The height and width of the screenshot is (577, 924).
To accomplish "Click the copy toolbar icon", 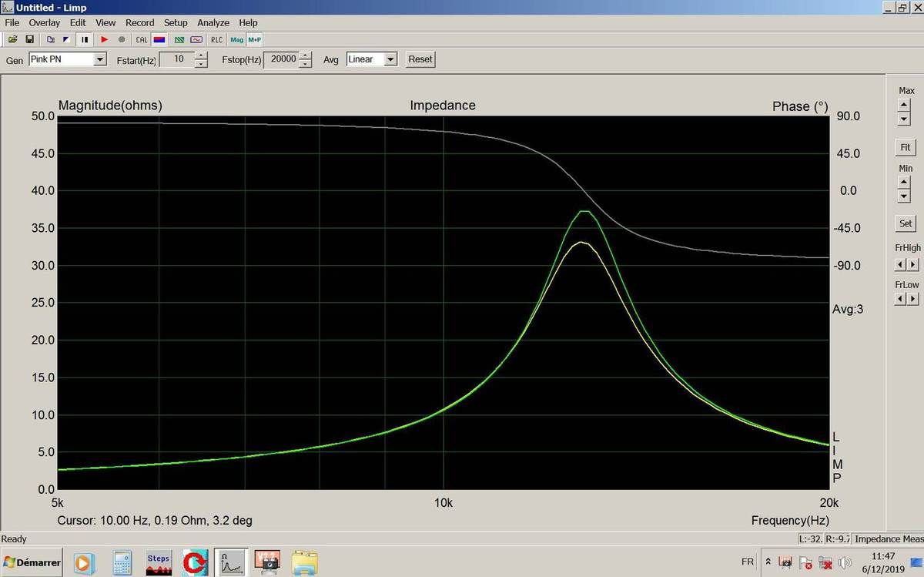I will [50, 39].
